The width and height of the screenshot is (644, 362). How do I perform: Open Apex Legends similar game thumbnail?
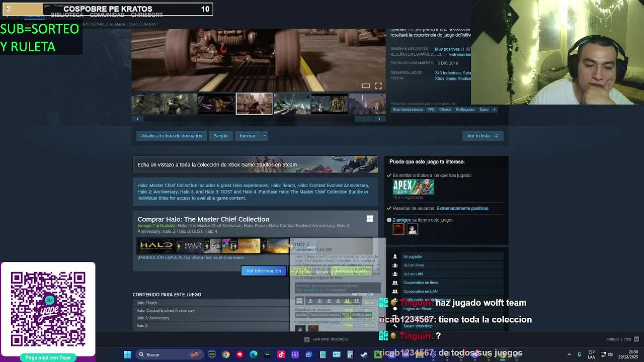[413, 187]
